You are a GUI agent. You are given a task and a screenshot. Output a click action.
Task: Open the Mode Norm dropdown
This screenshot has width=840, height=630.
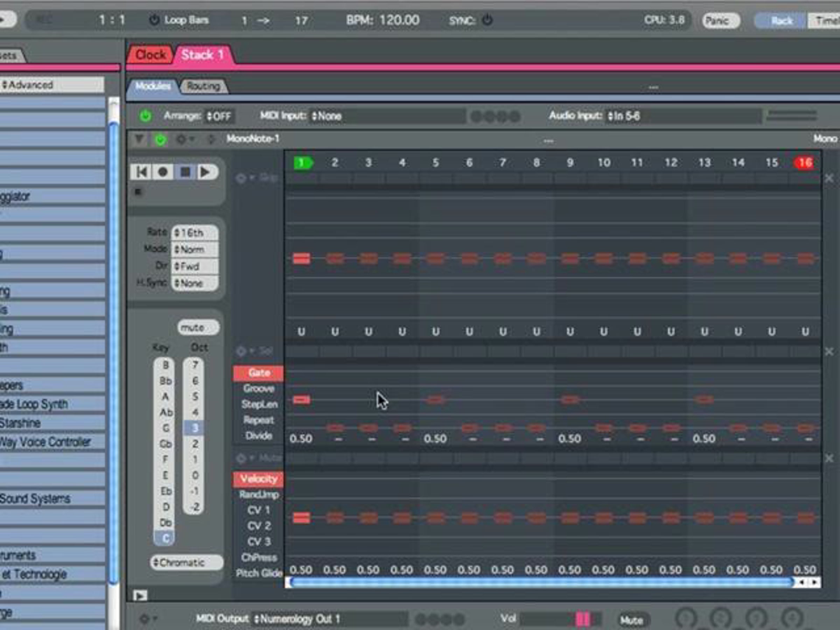[x=195, y=250]
